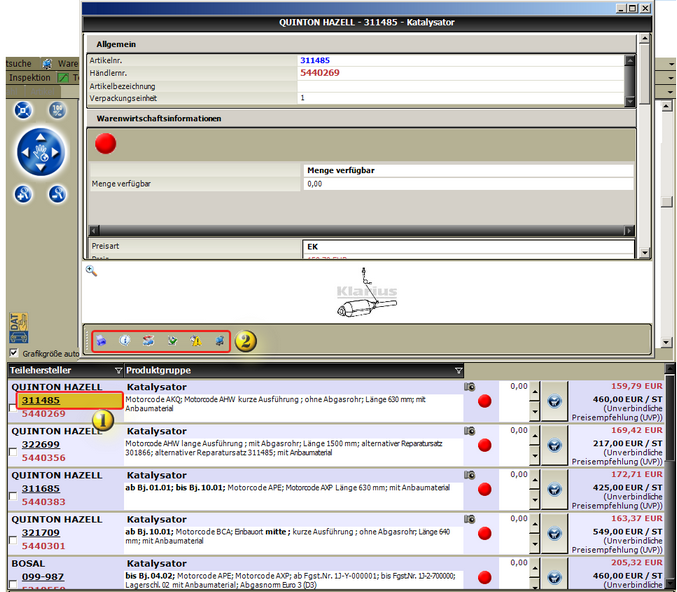Zoom out of the graphic
Viewport: 677px width, 592px height.
(x=57, y=194)
